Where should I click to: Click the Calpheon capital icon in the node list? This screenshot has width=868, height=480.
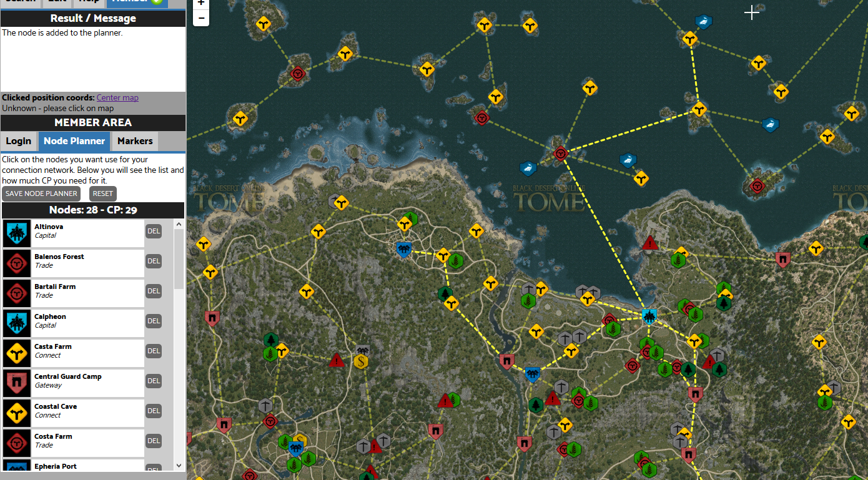pos(16,323)
